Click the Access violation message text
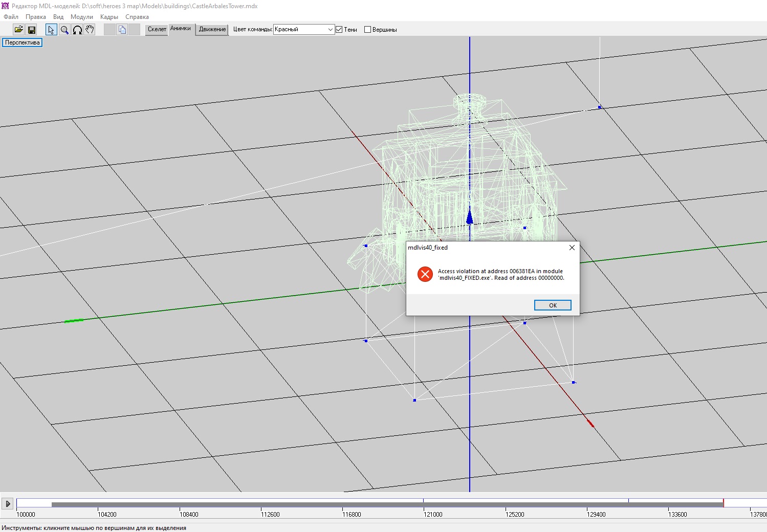This screenshot has height=532, width=767. click(501, 275)
